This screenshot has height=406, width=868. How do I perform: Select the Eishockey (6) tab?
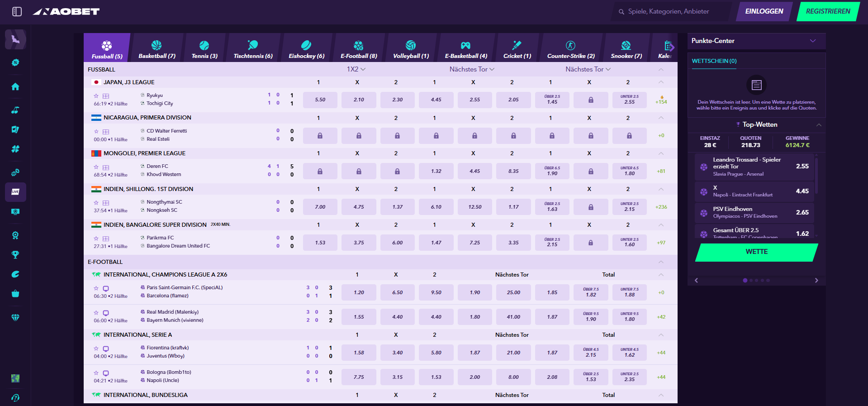(x=306, y=48)
